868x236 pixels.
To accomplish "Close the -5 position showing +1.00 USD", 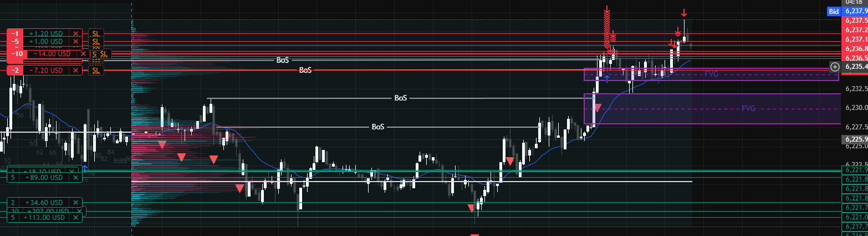I will tap(75, 42).
